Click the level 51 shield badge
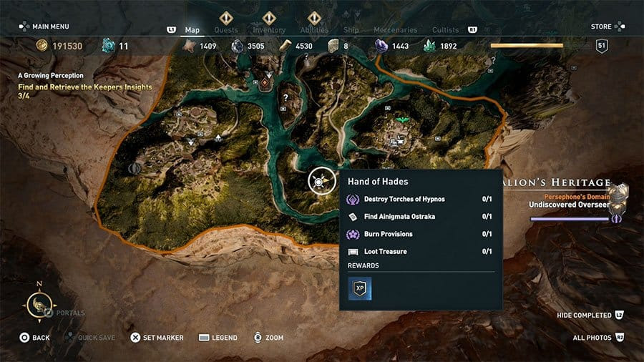 click(x=602, y=46)
